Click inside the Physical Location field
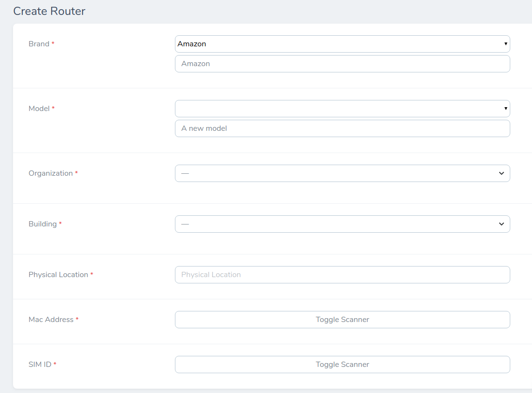 (342, 274)
